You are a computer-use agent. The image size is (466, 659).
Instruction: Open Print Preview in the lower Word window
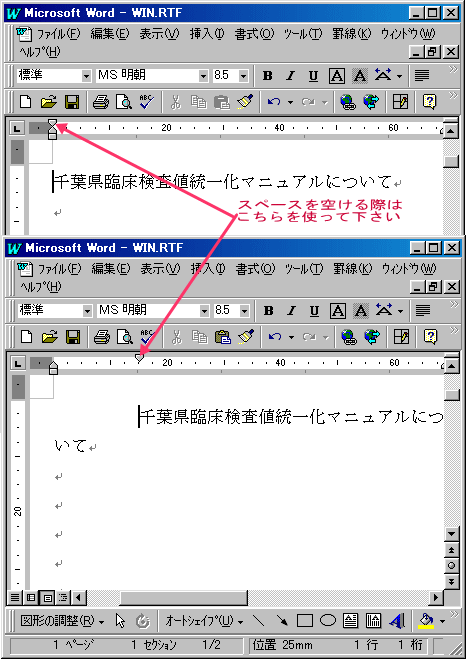(x=124, y=336)
